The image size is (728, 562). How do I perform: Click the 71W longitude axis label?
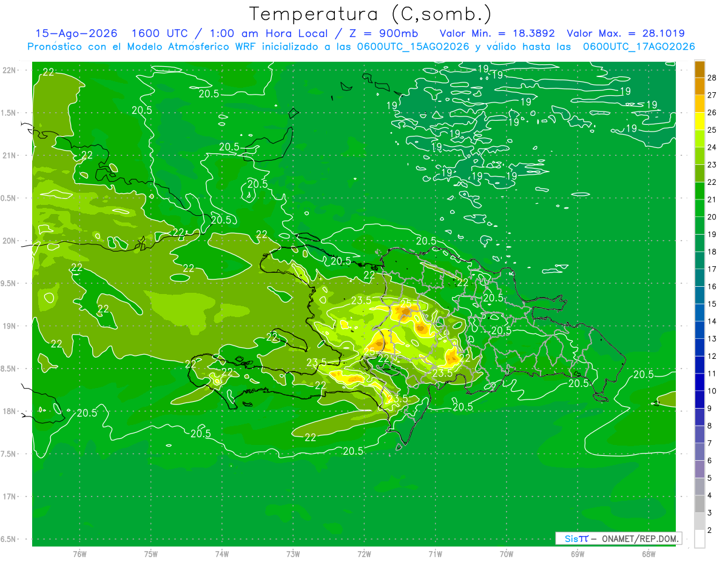tap(435, 554)
